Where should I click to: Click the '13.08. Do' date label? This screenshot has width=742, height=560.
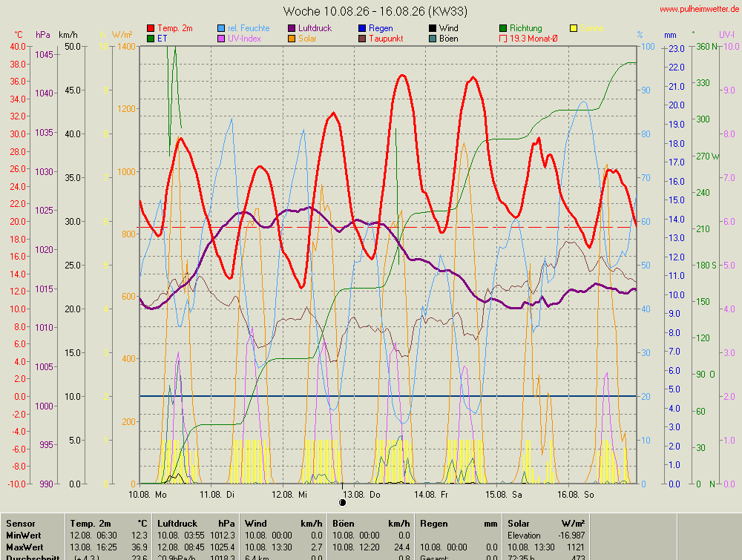[x=361, y=495]
